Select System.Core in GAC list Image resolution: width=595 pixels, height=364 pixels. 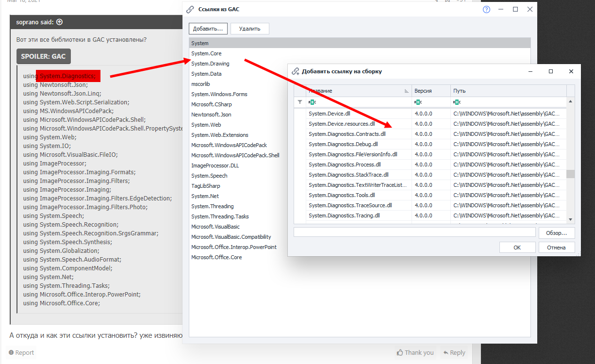point(360,53)
